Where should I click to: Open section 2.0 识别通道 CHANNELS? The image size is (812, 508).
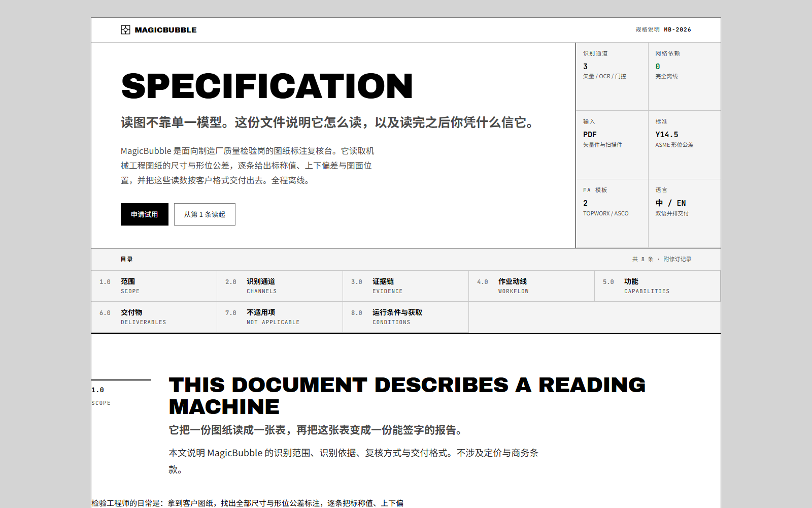280,286
